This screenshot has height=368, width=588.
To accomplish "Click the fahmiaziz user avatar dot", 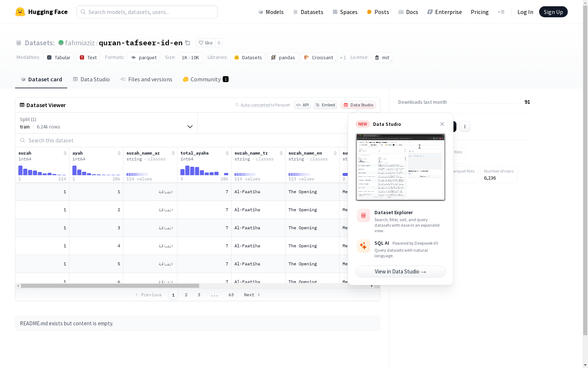I will coord(61,43).
